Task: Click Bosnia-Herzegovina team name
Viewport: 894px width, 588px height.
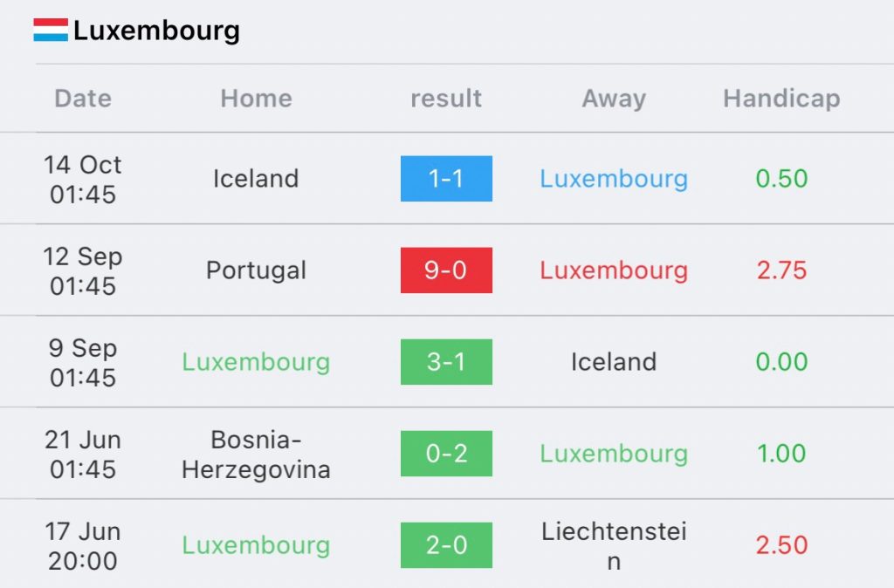Action: (x=256, y=455)
